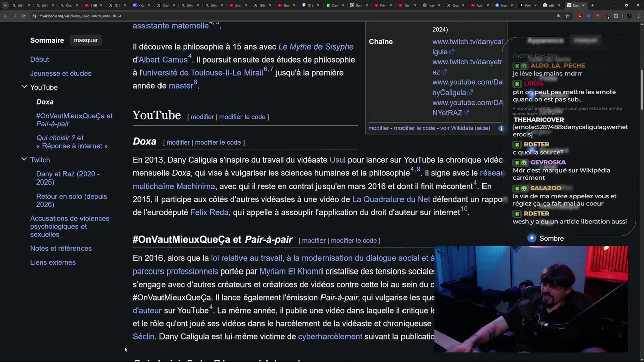644x362 pixels.
Task: Go to 'Jeunesse et études' section
Action: coord(60,73)
